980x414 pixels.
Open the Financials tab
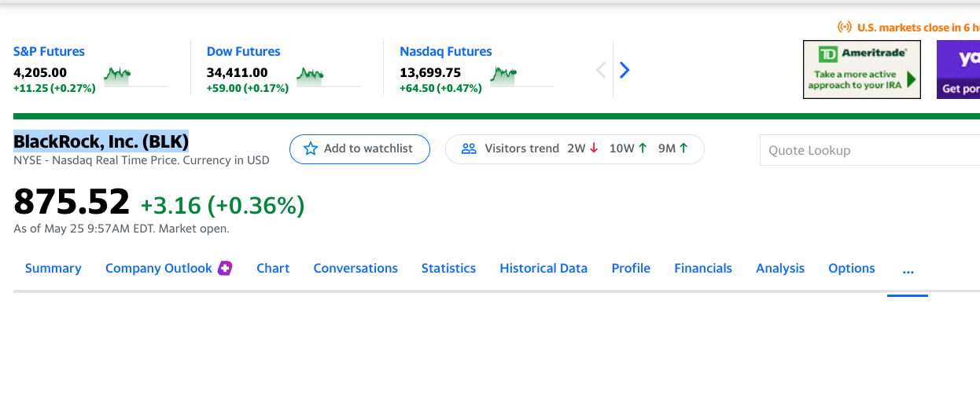pos(703,268)
